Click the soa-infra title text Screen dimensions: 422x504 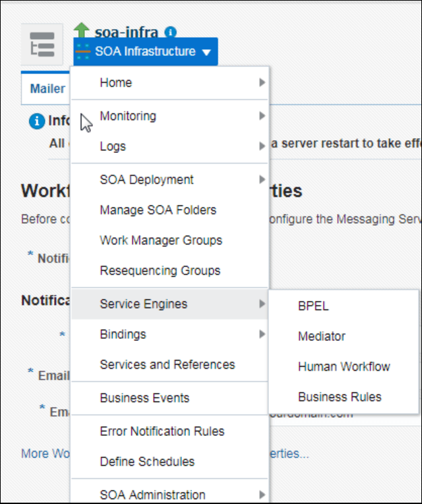click(x=127, y=32)
